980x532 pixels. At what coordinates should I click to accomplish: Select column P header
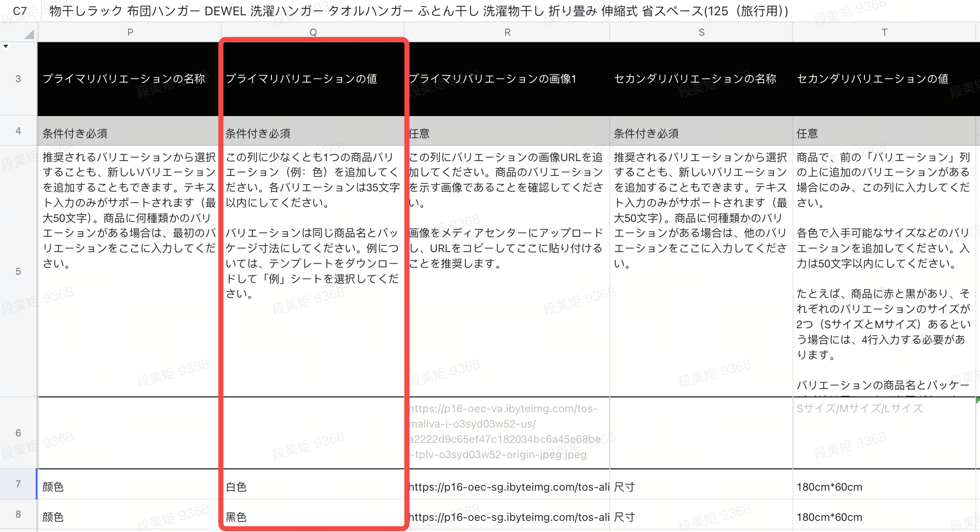[130, 32]
